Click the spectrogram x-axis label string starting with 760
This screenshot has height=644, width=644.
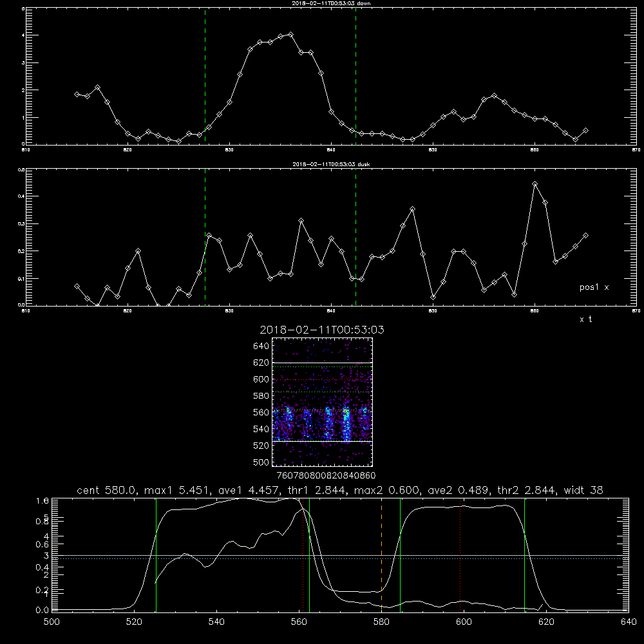(x=326, y=475)
